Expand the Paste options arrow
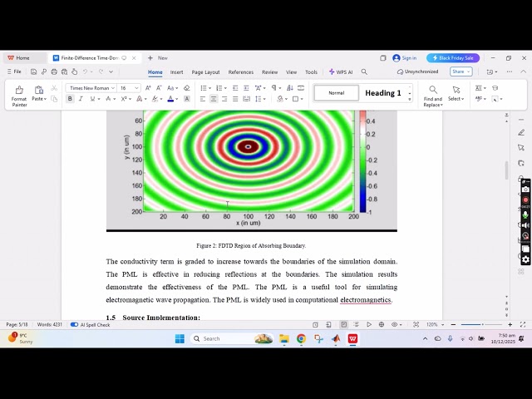Image resolution: width=532 pixels, height=399 pixels. [x=45, y=99]
